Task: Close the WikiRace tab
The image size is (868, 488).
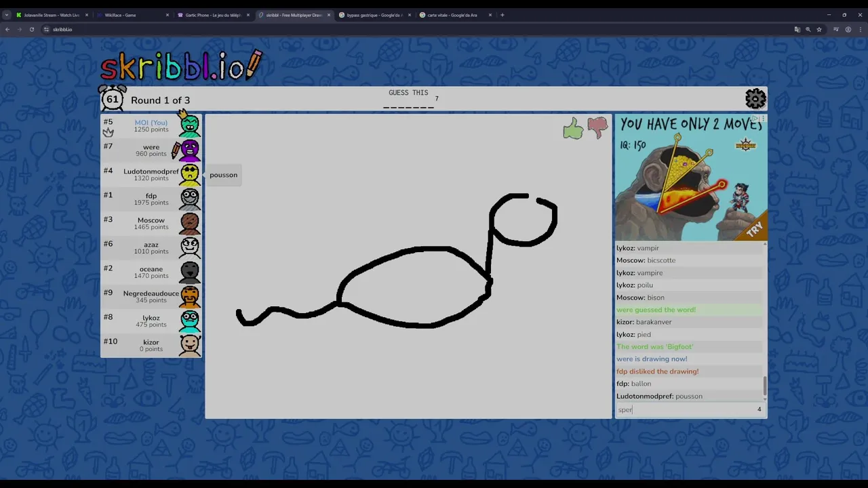Action: [x=167, y=15]
